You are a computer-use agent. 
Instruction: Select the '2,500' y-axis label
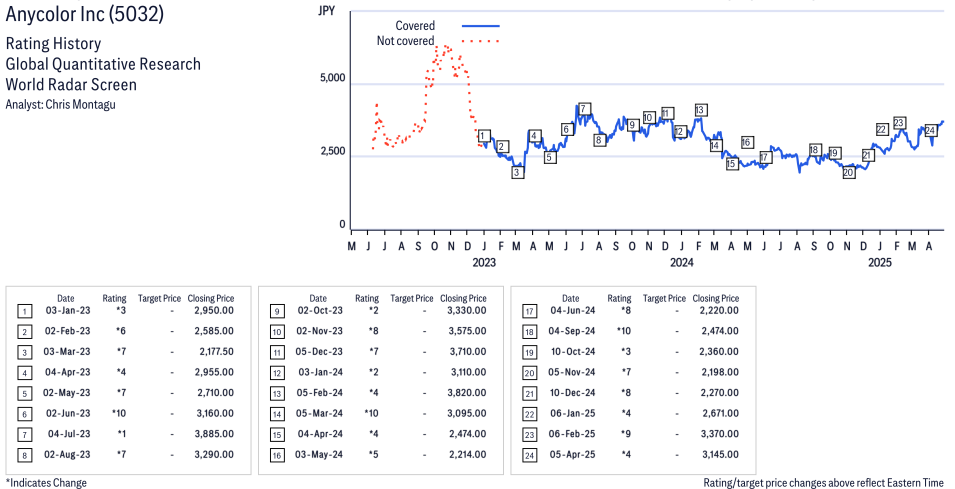click(333, 151)
